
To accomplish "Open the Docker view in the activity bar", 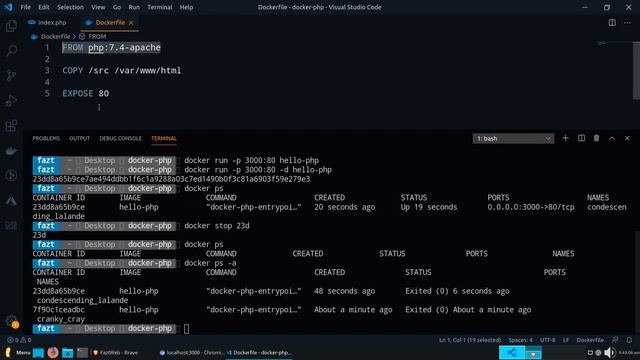I will [x=11, y=151].
